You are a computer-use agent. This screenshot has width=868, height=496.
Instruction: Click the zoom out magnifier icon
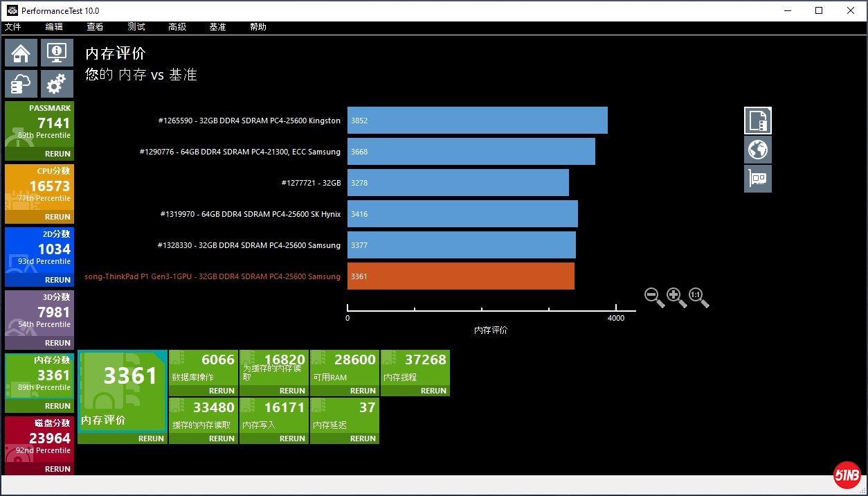(x=654, y=298)
